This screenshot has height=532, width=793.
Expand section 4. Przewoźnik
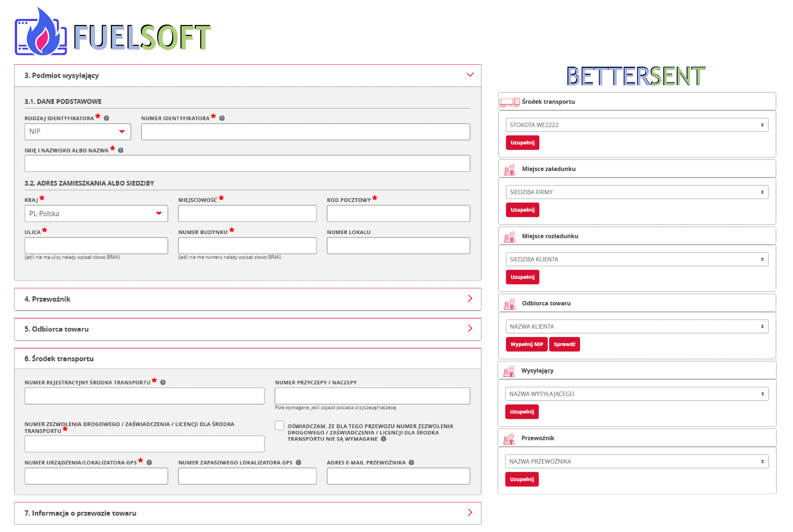pos(470,299)
